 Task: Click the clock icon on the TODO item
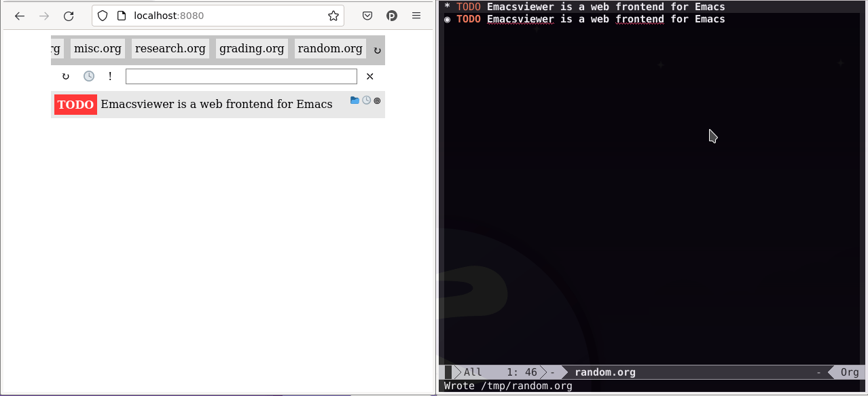(x=367, y=101)
